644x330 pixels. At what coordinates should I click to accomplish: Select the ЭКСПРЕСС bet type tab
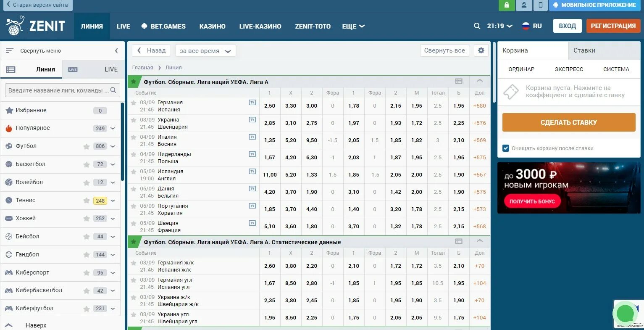coord(569,69)
